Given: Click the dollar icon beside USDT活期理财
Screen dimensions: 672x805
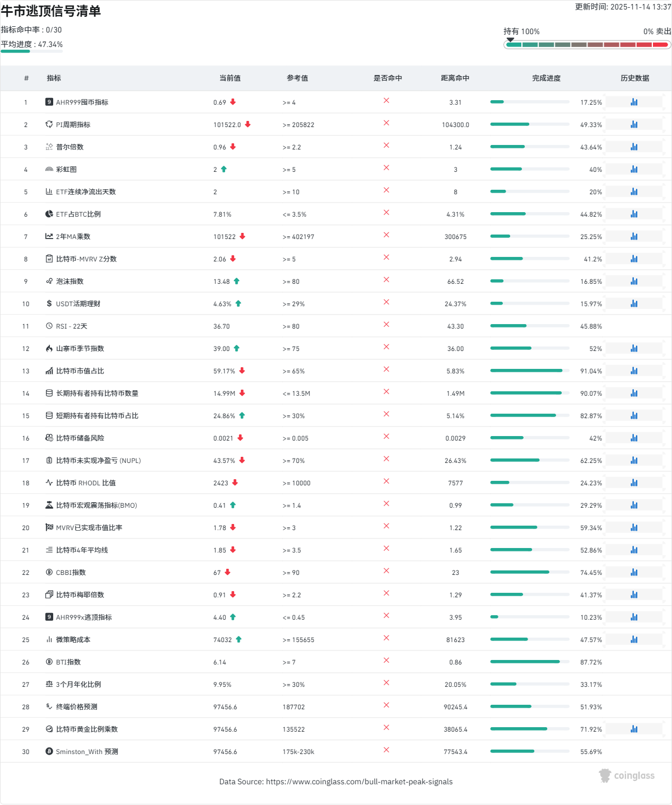Looking at the screenshot, I should [49, 303].
